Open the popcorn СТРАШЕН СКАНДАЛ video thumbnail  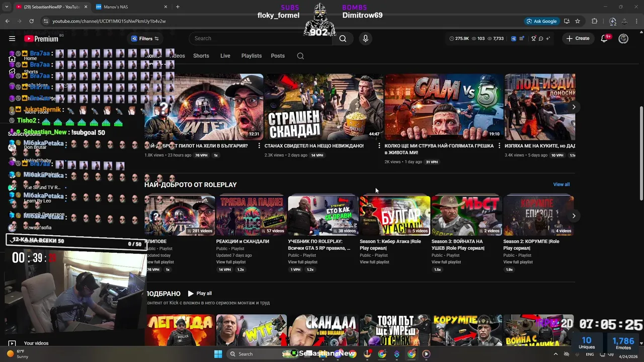(x=324, y=107)
